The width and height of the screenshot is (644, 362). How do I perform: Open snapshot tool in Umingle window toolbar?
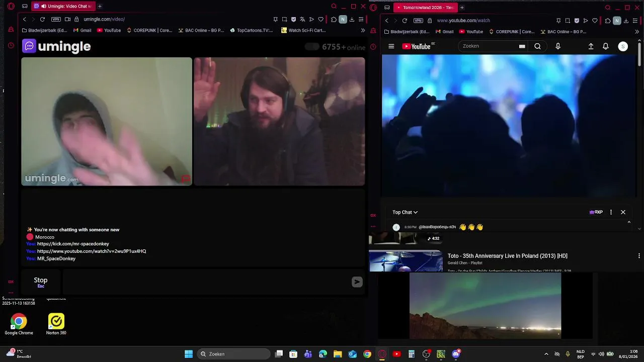(284, 19)
